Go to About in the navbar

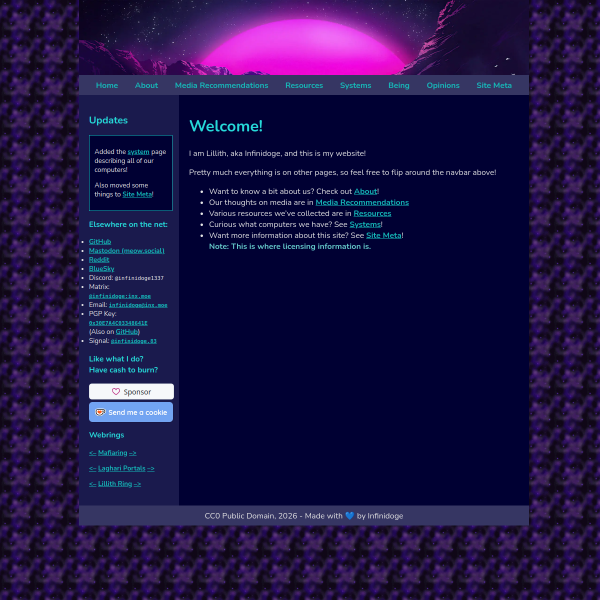146,85
